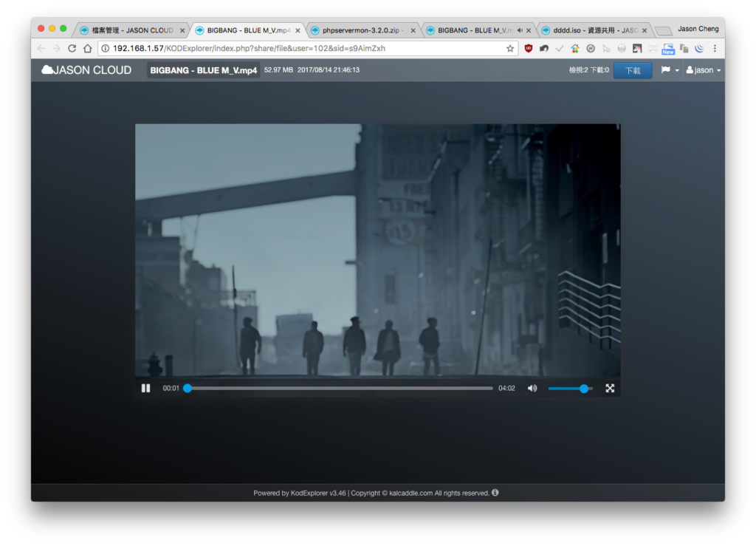Click the browser back arrow
This screenshot has width=756, height=546.
tap(41, 48)
